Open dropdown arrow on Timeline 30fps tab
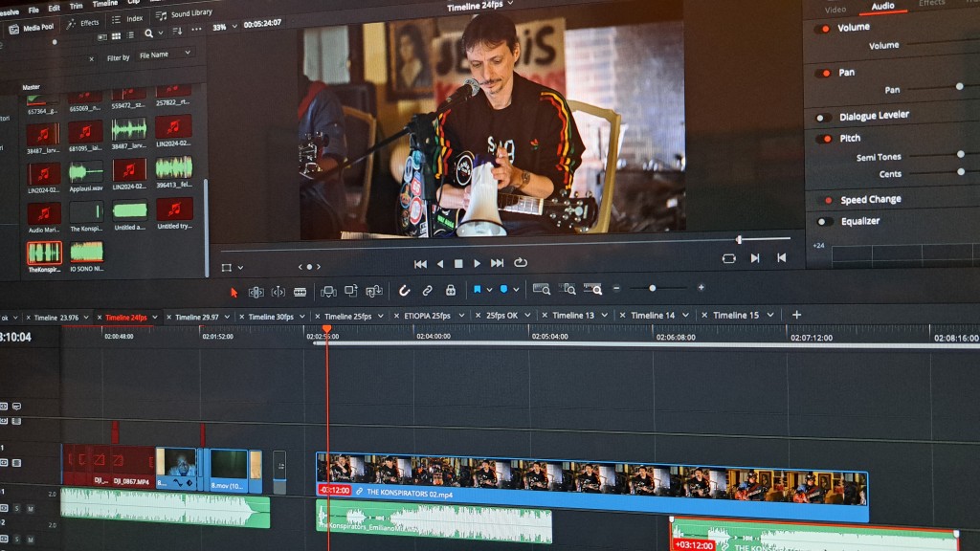 pyautogui.click(x=301, y=317)
